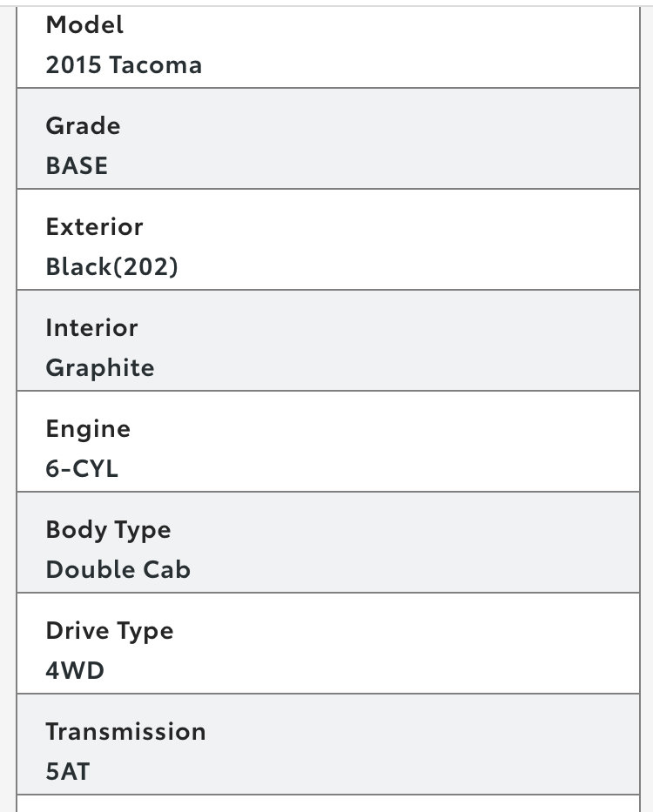Click the 4WD drive type value

point(75,671)
